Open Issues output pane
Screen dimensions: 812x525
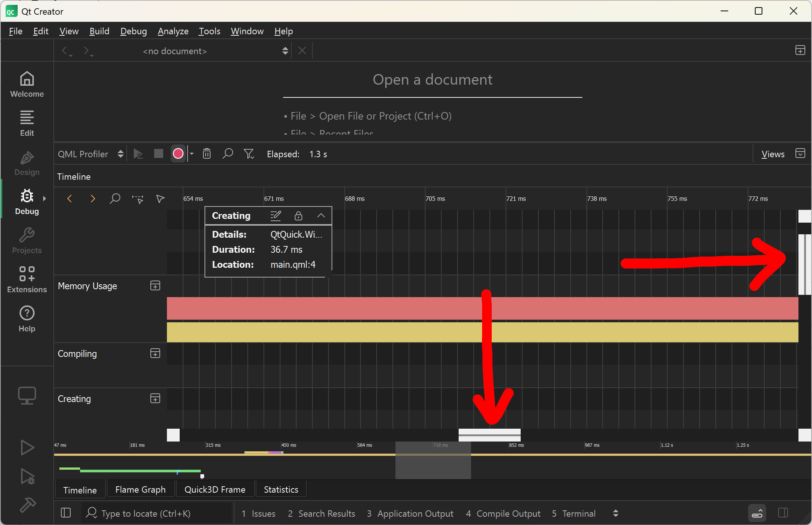[x=259, y=513]
